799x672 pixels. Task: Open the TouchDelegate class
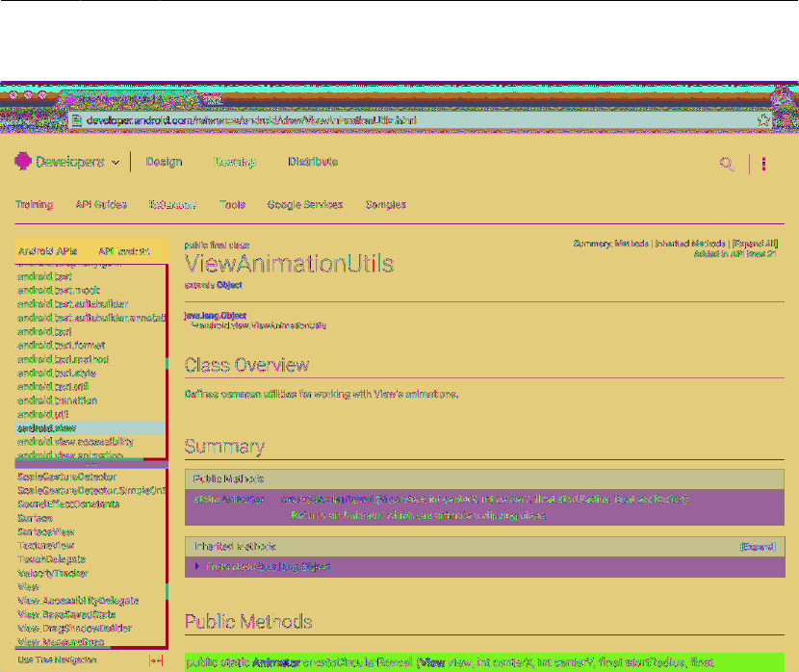pyautogui.click(x=51, y=559)
